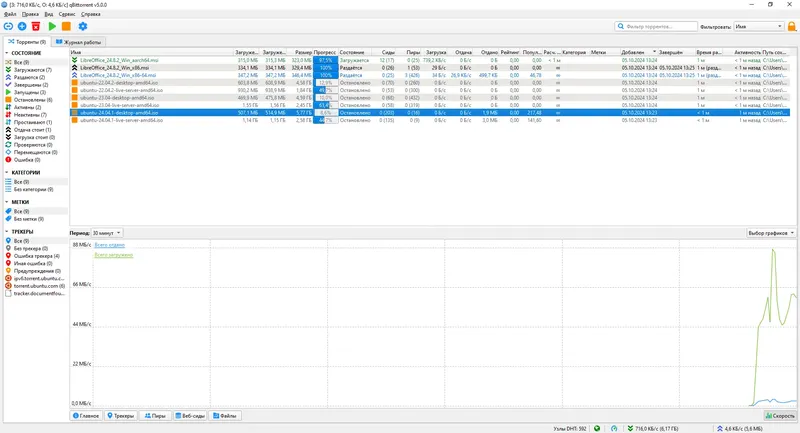Select ipv6.torrent.ubuntu tracker filter
This screenshot has width=800, height=433.
(39, 278)
